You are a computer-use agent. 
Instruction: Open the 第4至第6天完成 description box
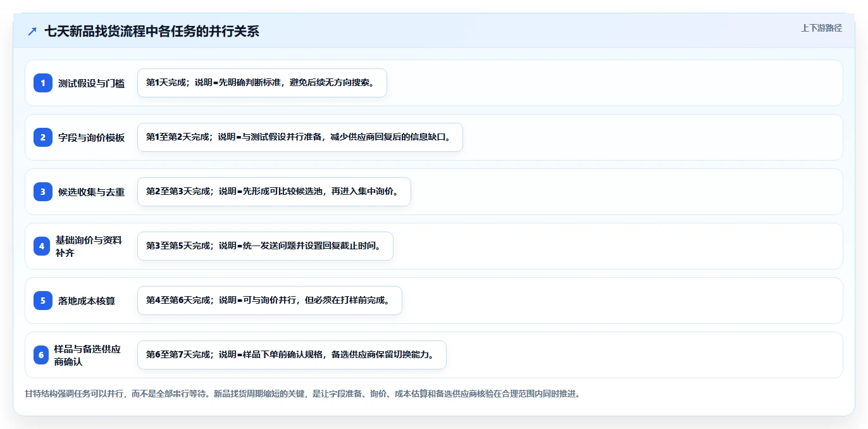point(270,301)
